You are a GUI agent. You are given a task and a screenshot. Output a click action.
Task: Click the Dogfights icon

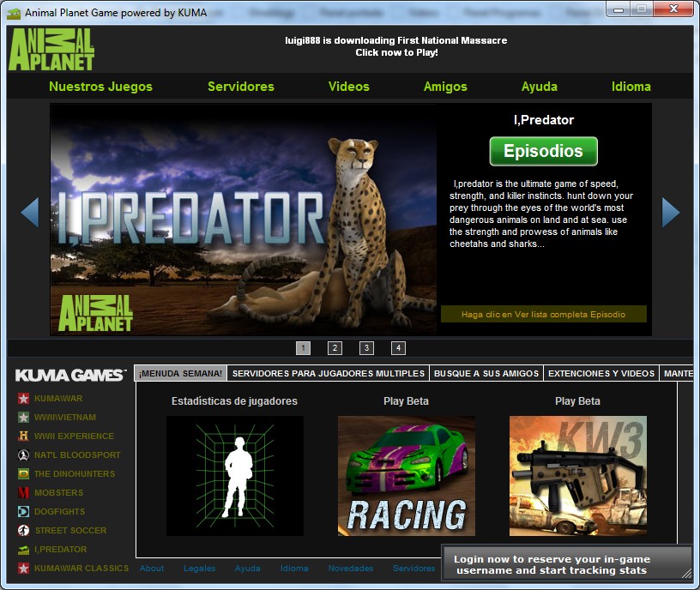click(x=23, y=511)
